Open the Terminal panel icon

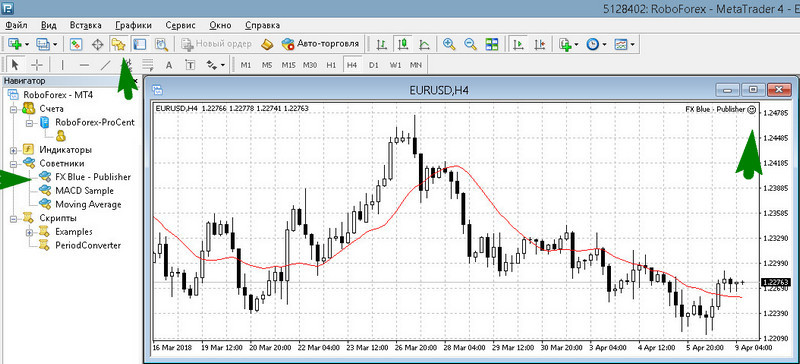pos(139,44)
